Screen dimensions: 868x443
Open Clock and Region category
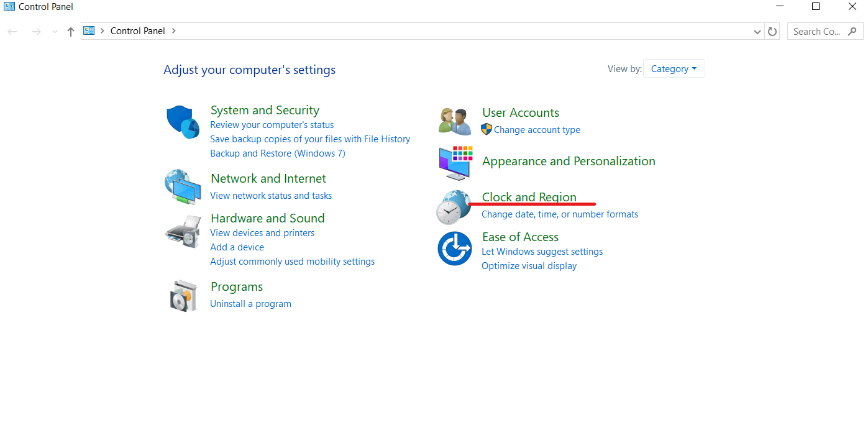point(529,197)
